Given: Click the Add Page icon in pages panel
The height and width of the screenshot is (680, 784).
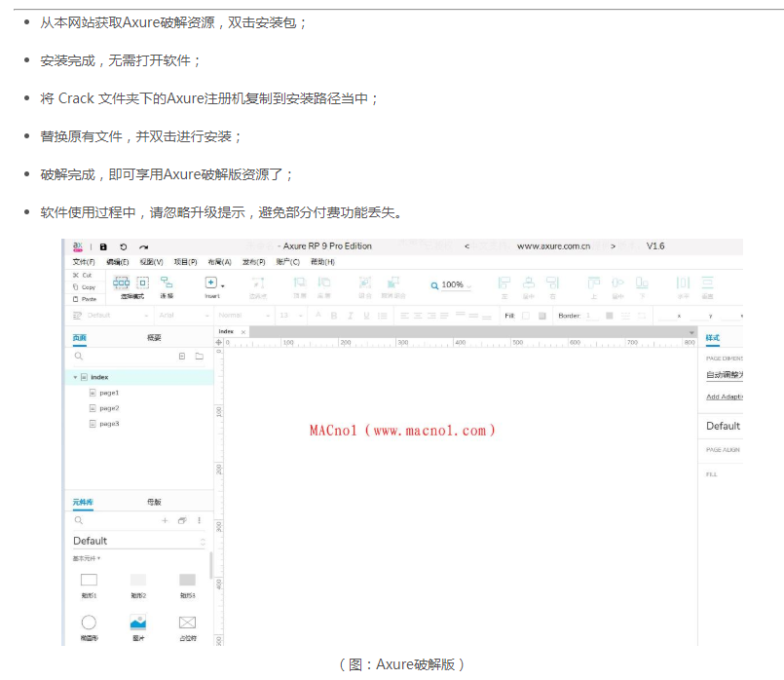Looking at the screenshot, I should 182,356.
